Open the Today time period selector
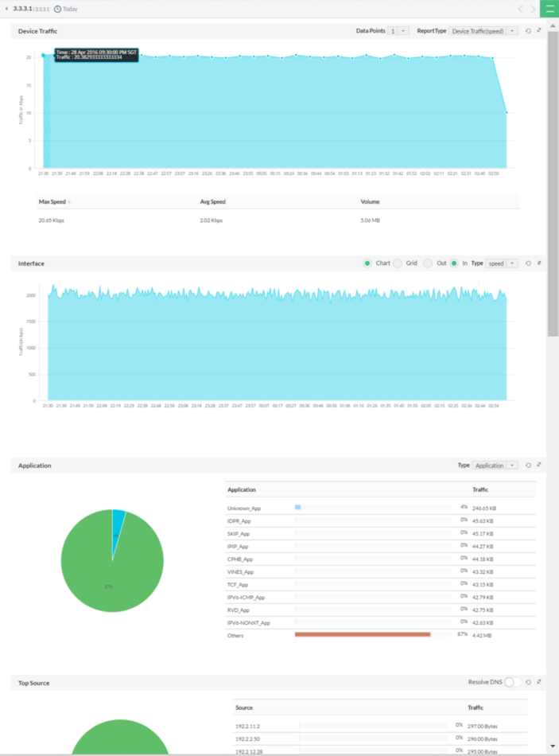559x756 pixels. tap(66, 9)
